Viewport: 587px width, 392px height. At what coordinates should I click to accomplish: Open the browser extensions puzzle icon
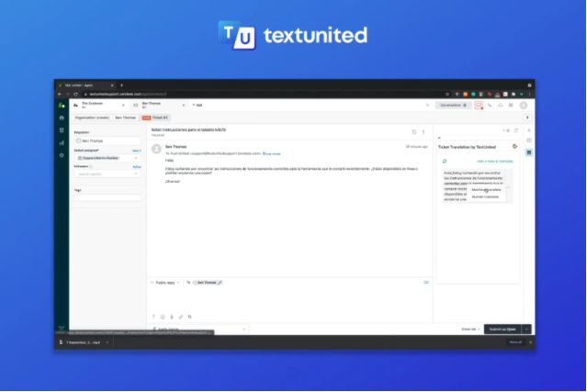pos(514,95)
